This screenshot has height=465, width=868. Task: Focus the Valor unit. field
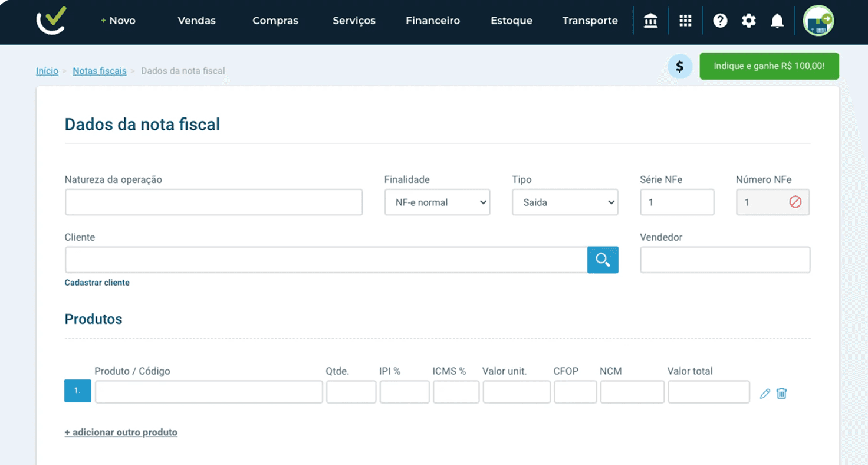click(517, 392)
